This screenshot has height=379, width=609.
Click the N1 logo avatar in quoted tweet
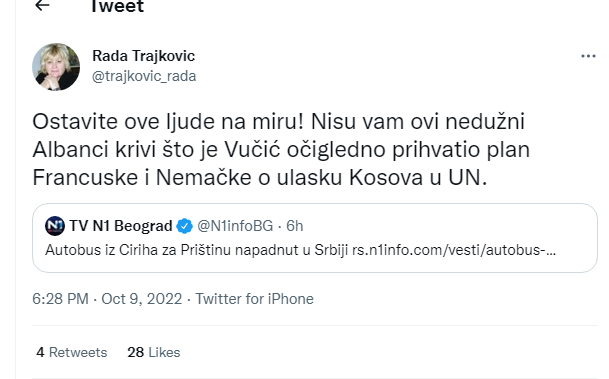coord(55,226)
